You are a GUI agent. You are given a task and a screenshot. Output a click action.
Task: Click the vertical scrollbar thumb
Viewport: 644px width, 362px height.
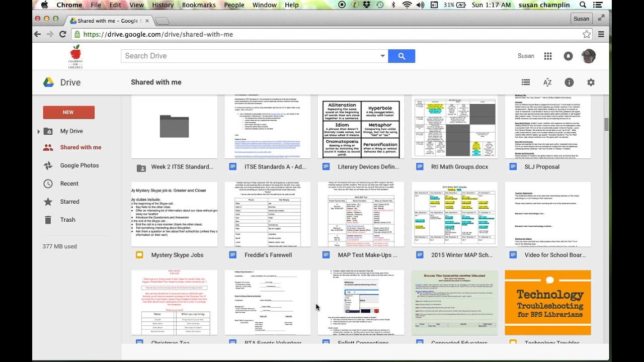606,124
